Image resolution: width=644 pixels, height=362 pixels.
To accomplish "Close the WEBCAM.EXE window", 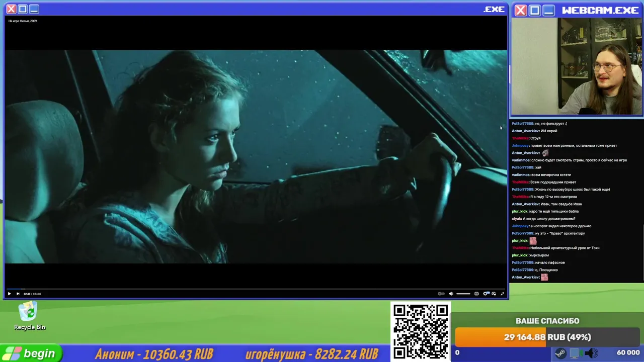I will [x=521, y=10].
